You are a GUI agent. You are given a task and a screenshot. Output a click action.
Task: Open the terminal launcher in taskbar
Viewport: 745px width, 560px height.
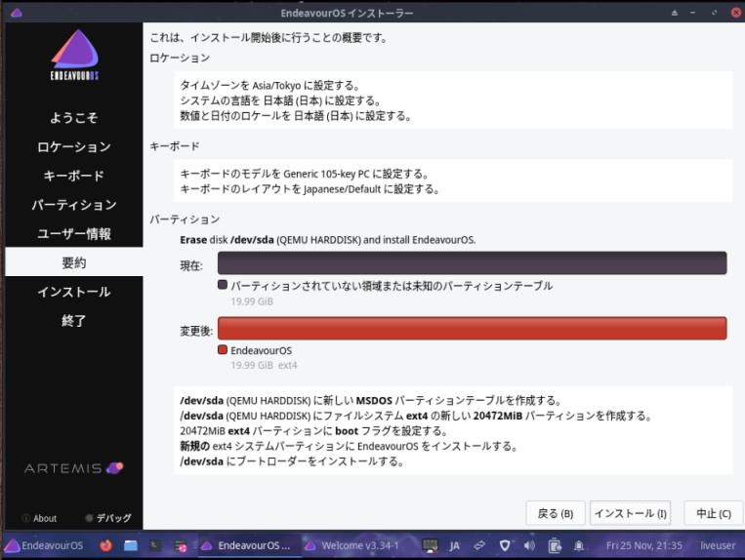(x=155, y=545)
